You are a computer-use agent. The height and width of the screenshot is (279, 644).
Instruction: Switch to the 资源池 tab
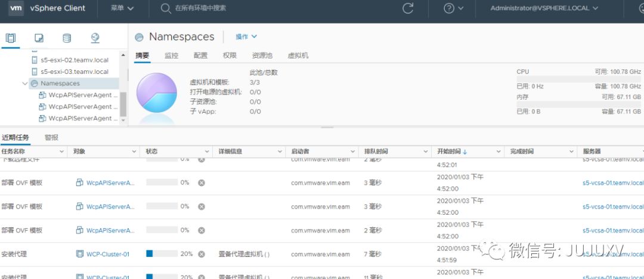[262, 55]
